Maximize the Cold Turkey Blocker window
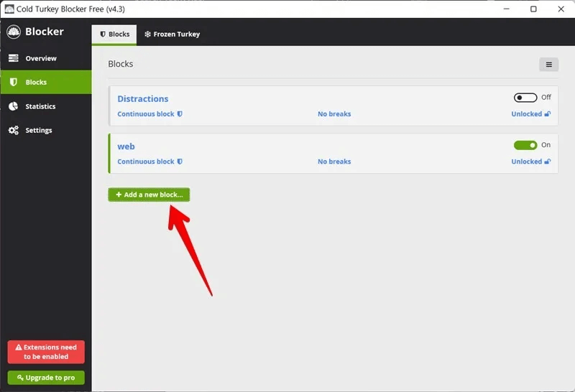Screen dimensions: 575x392 tap(533, 9)
